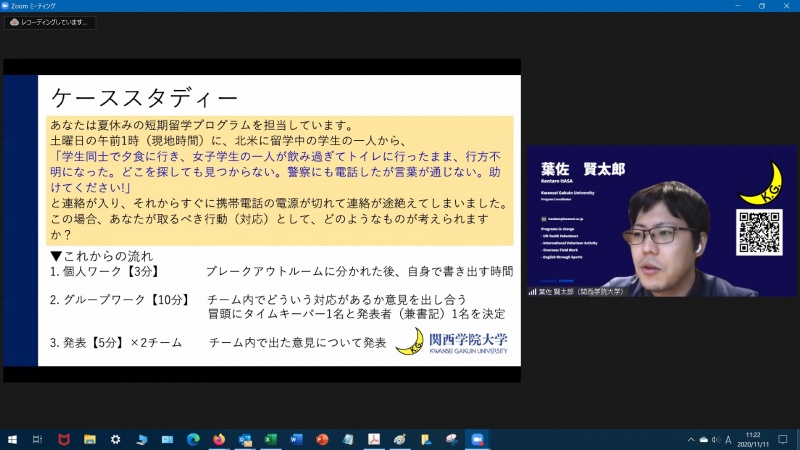Launch Excel from the taskbar
This screenshot has height=450, width=800.
270,439
